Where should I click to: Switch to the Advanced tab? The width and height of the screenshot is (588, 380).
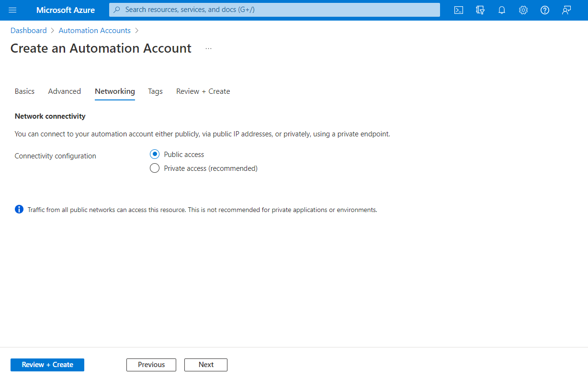click(x=64, y=91)
